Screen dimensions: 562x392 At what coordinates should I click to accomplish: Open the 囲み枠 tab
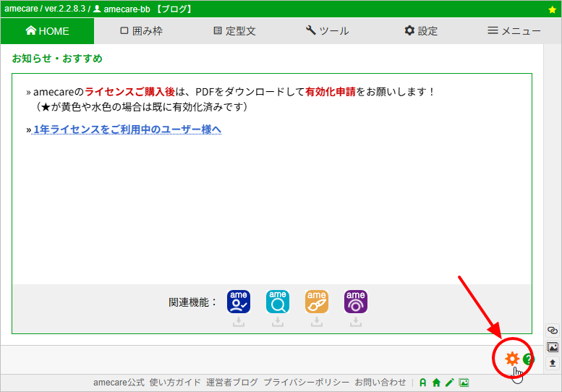point(140,31)
